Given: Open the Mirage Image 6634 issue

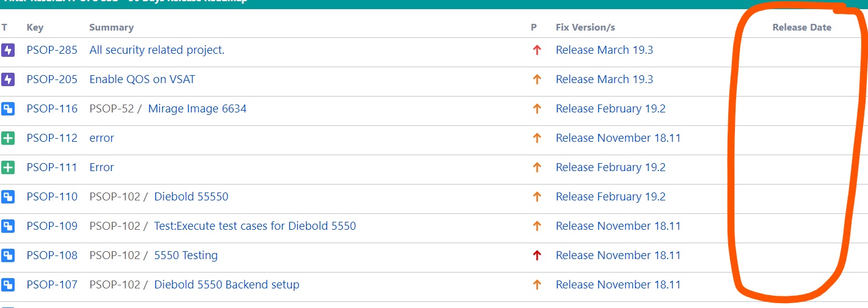Looking at the screenshot, I should pos(197,109).
